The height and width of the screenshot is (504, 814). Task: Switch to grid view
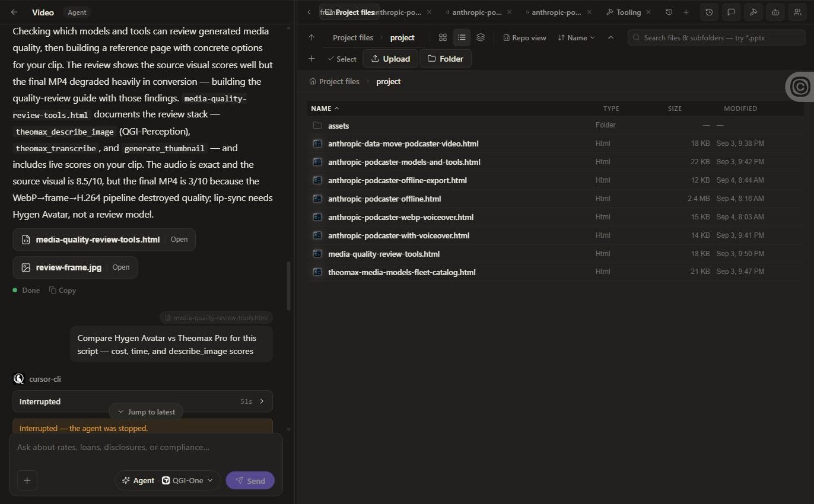pos(443,37)
